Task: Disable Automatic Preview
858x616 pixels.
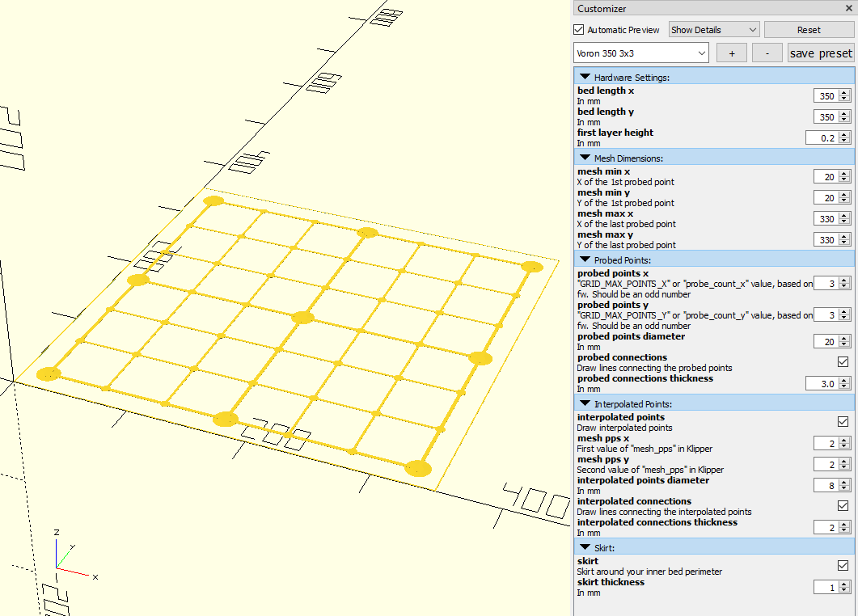Action: pyautogui.click(x=579, y=29)
